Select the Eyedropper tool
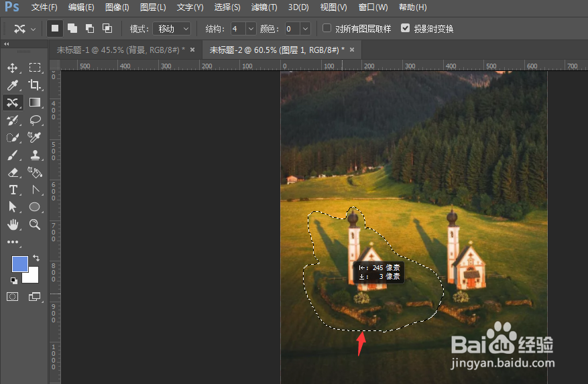588x384 pixels. (x=12, y=85)
